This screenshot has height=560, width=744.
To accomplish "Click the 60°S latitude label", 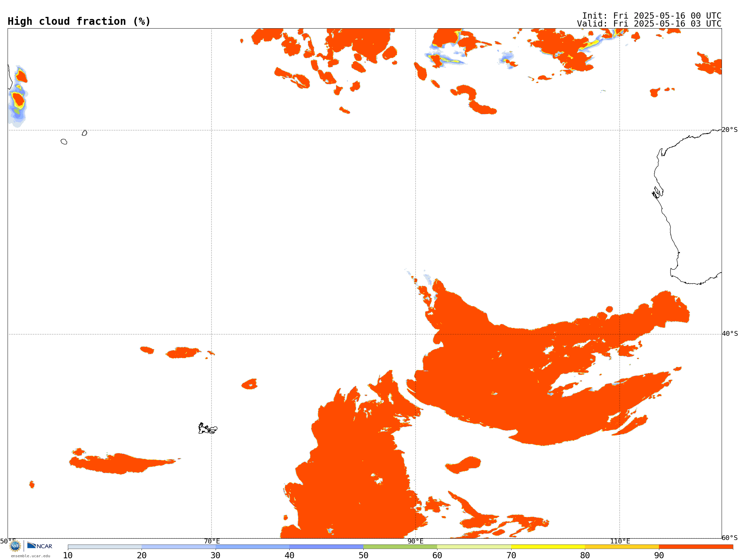I will 730,538.
